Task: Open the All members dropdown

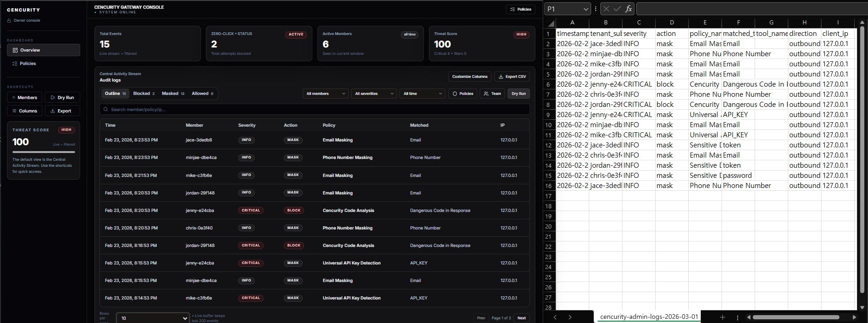Action: tap(326, 94)
